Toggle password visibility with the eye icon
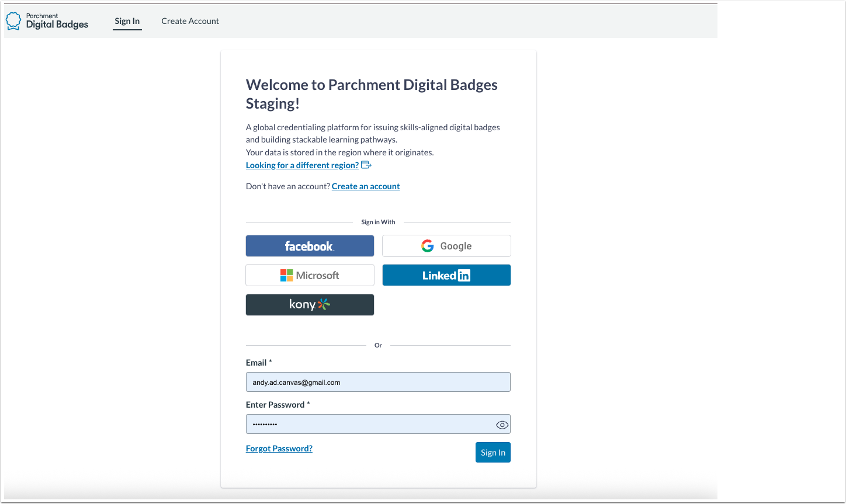This screenshot has height=504, width=846. click(x=501, y=424)
